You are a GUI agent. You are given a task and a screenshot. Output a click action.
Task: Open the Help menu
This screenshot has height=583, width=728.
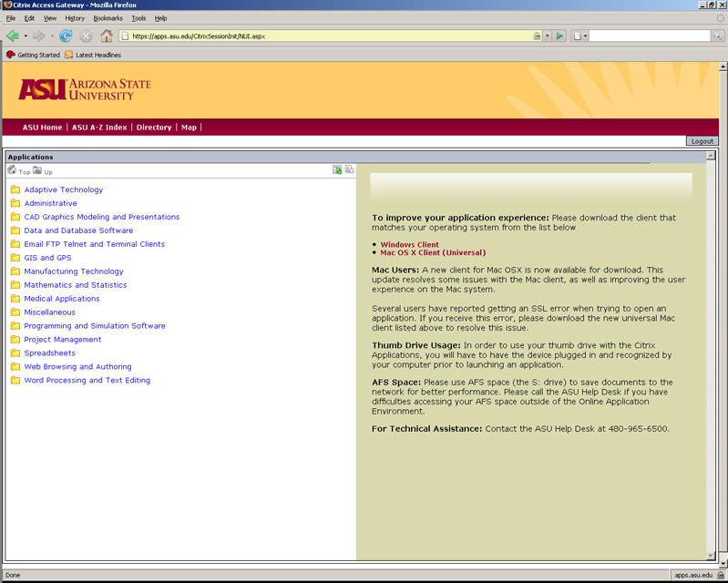(160, 18)
